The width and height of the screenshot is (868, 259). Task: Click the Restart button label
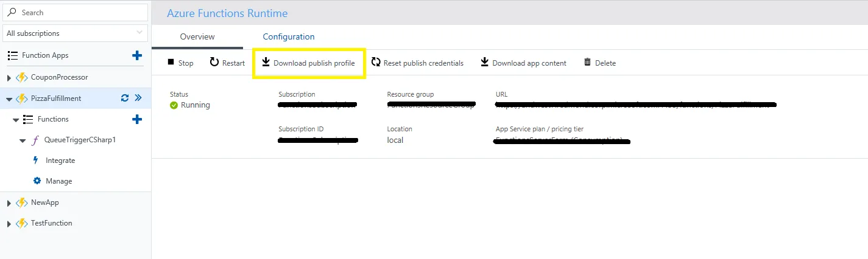(x=233, y=63)
